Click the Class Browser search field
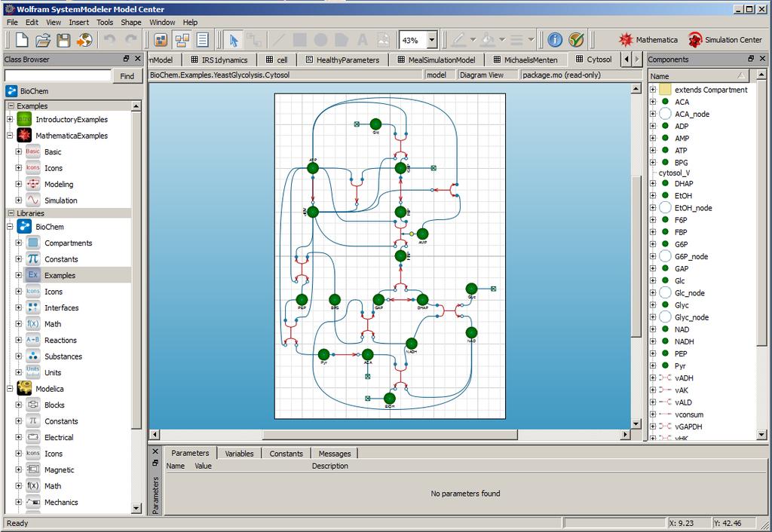The width and height of the screenshot is (772, 532). (57, 75)
